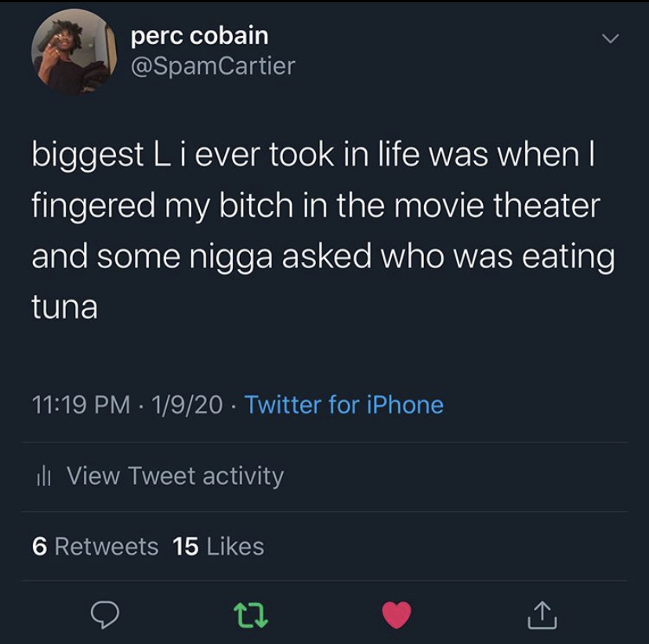
Task: Click the number 15 likes count
Action: click(186, 546)
